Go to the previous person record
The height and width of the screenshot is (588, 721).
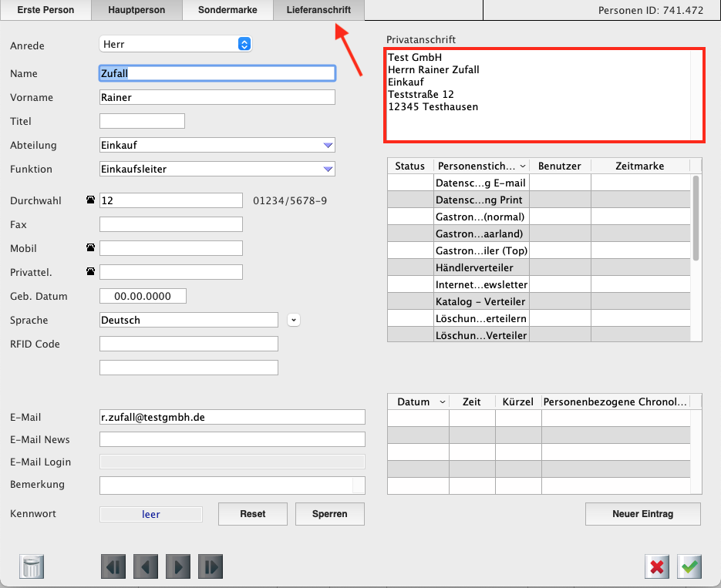[x=145, y=567]
